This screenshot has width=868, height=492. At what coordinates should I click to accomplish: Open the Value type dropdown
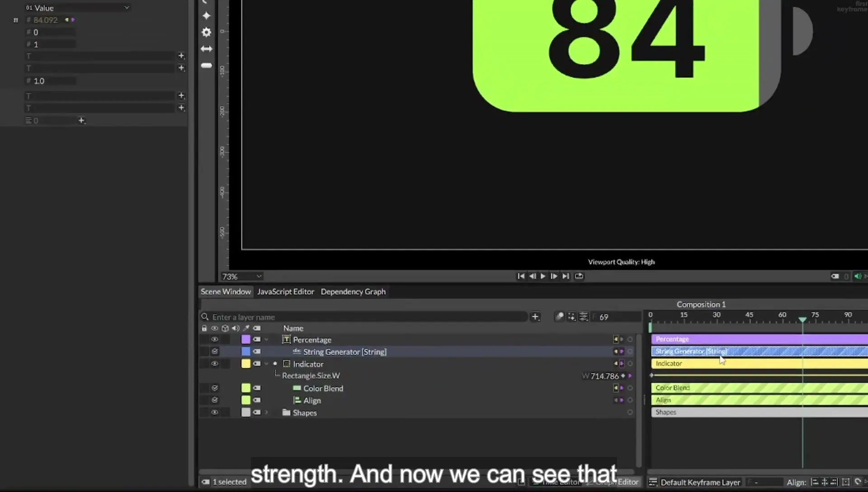tap(77, 8)
